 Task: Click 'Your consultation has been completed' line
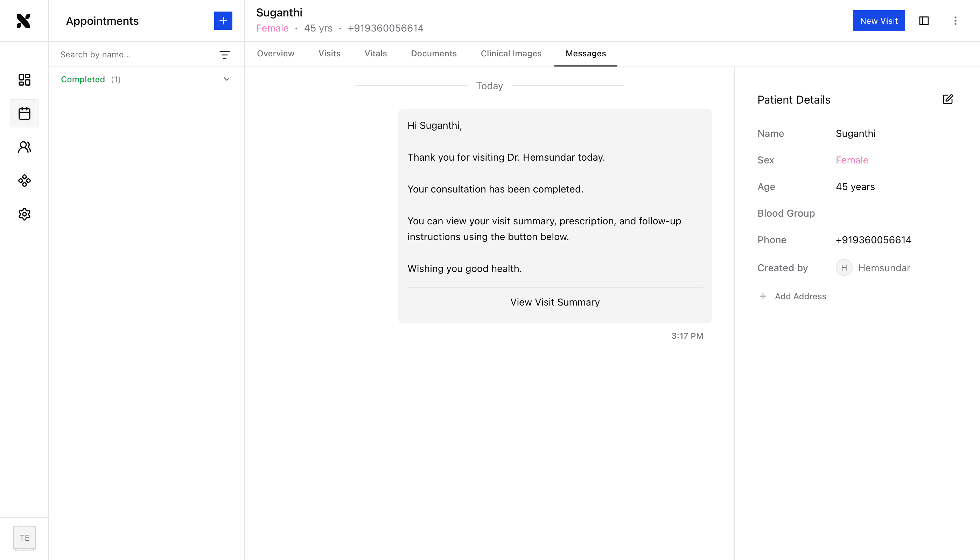point(495,189)
